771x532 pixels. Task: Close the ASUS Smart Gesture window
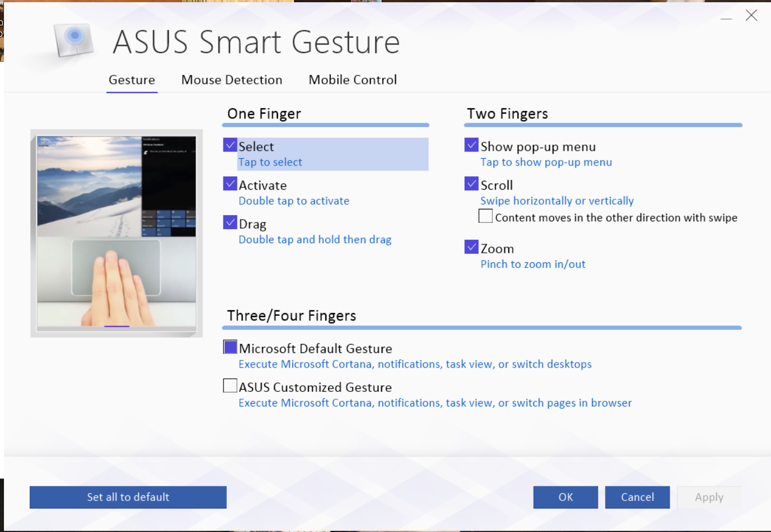(x=751, y=15)
